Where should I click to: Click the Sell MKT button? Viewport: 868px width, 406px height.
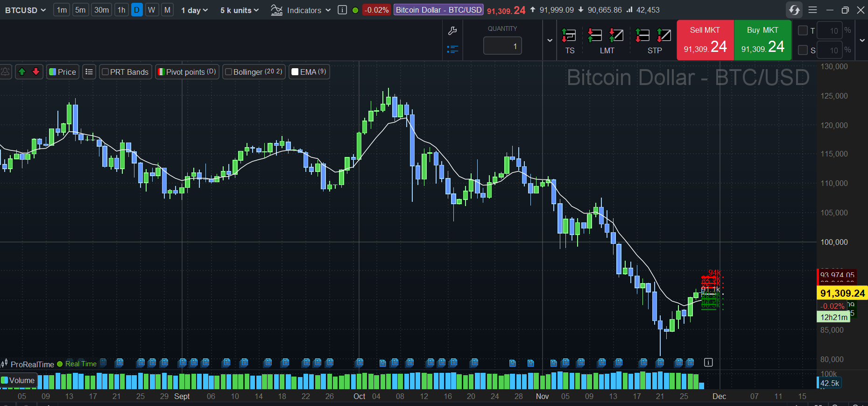tap(705, 40)
